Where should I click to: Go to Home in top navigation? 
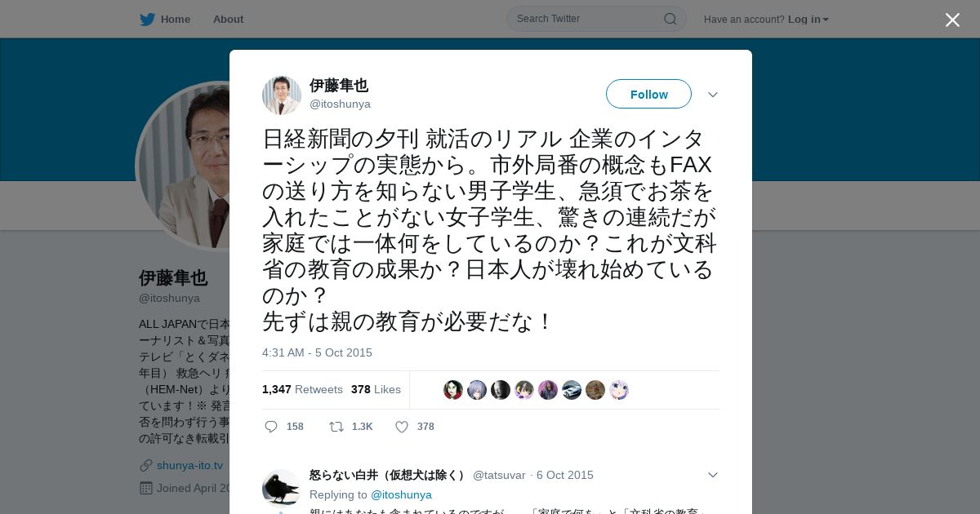click(x=176, y=19)
